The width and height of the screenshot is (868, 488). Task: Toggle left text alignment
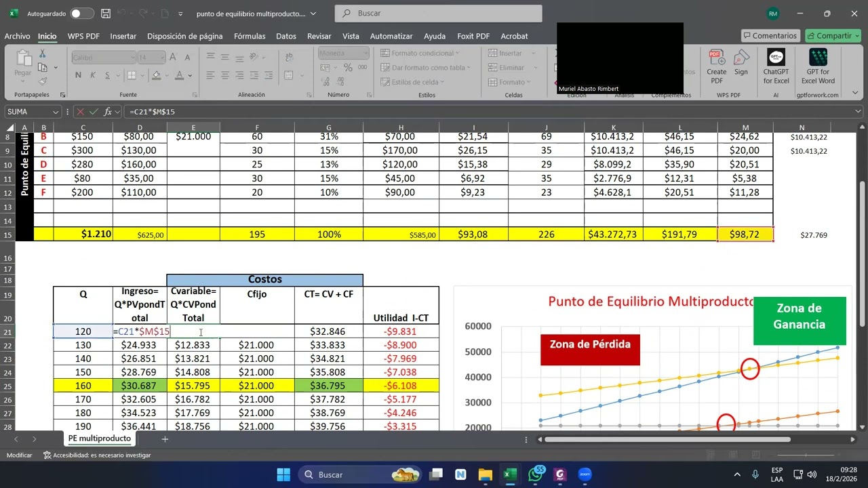(x=211, y=75)
